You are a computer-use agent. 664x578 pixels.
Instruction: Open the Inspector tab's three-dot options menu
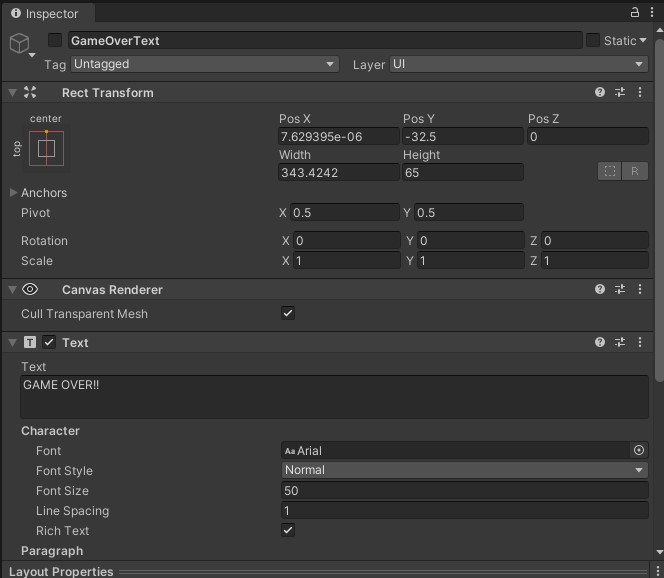(x=652, y=12)
